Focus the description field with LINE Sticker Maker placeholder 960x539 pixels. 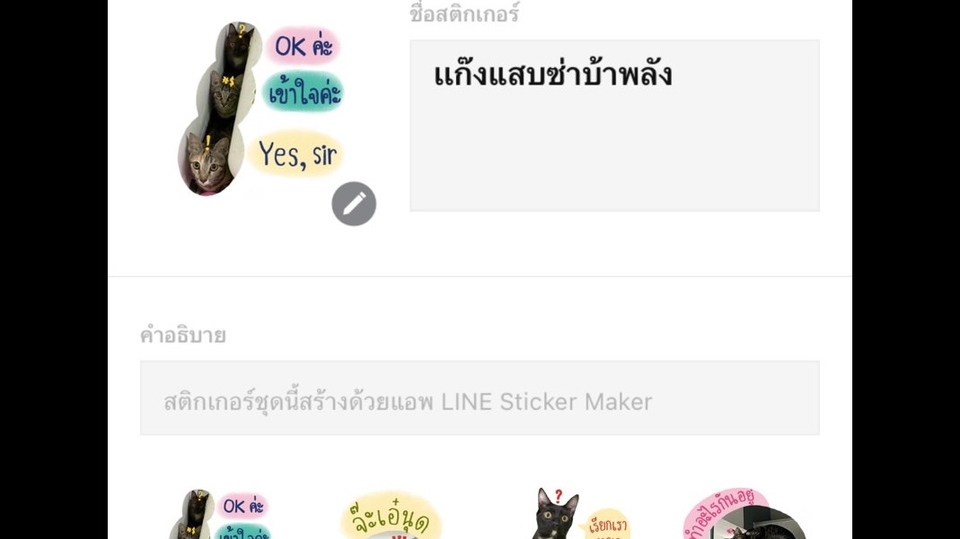479,398
